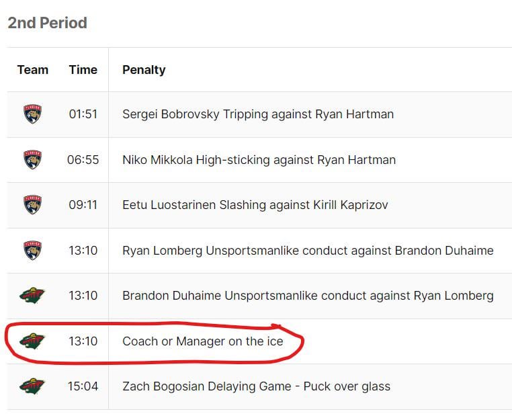Click the 01:51 time cell
This screenshot has width=512, height=420.
pyautogui.click(x=83, y=114)
